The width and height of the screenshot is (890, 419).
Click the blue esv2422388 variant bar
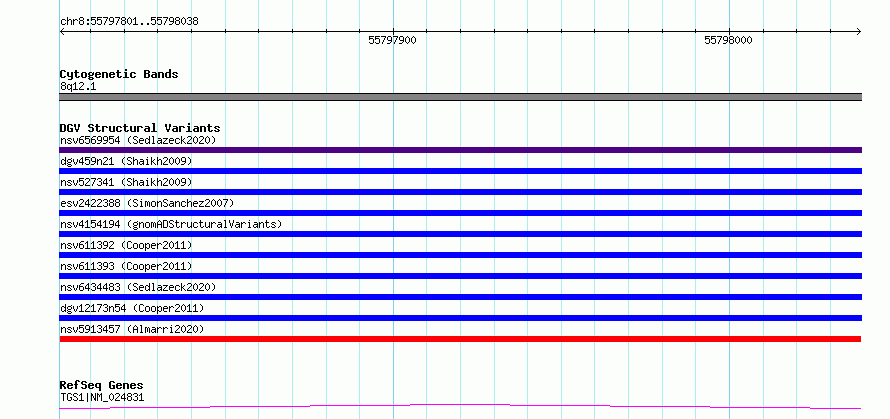460,213
